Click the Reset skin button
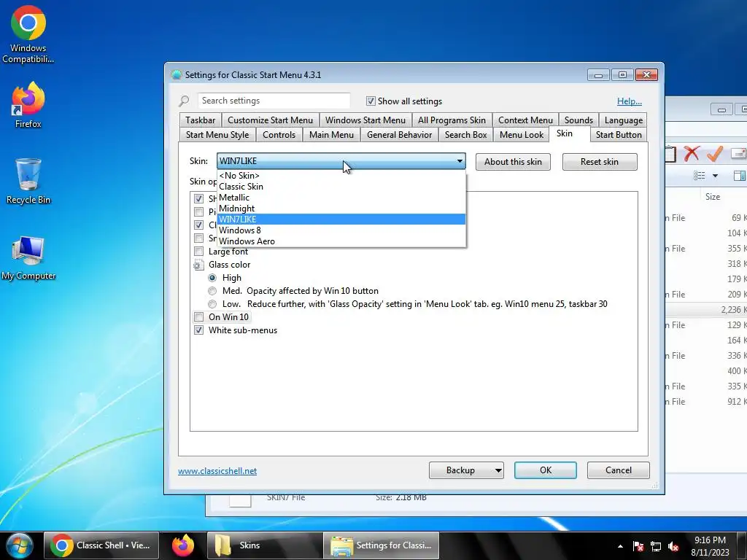Image resolution: width=747 pixels, height=560 pixels. tap(600, 162)
